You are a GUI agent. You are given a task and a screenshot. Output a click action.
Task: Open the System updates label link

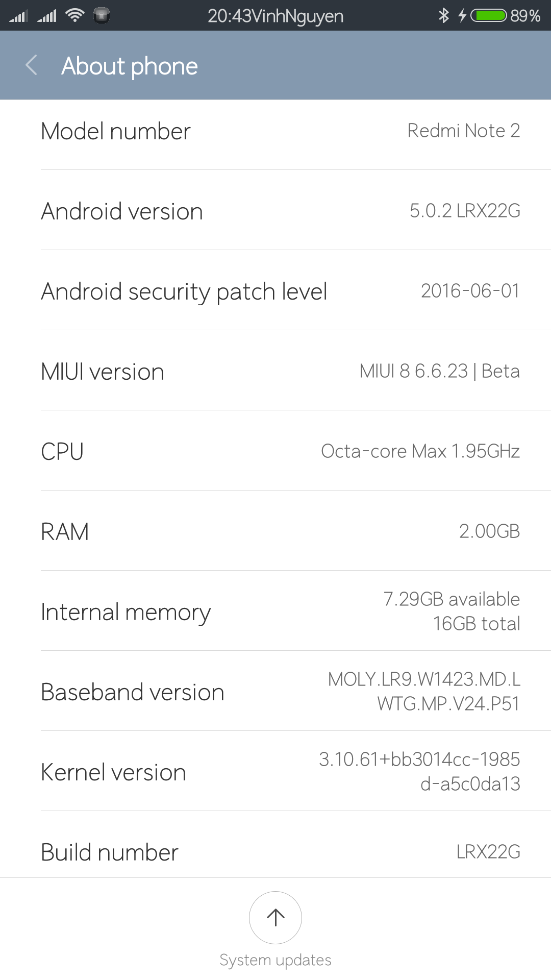275,960
